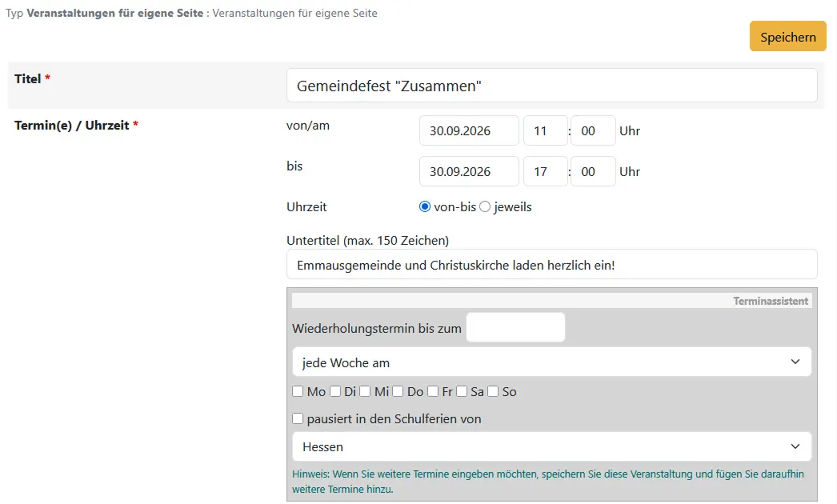Click the 'Untertitel (max. 150 Zeichen)' label
The width and height of the screenshot is (837, 504).
[368, 240]
